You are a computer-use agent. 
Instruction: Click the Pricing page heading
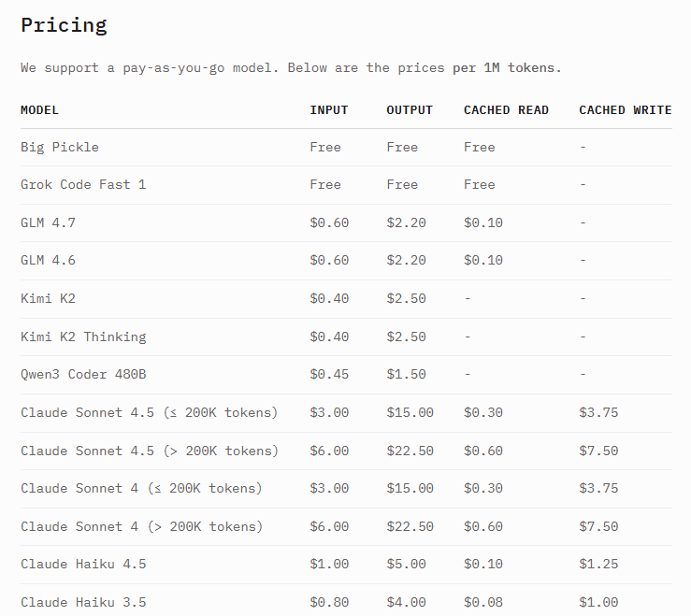tap(64, 25)
